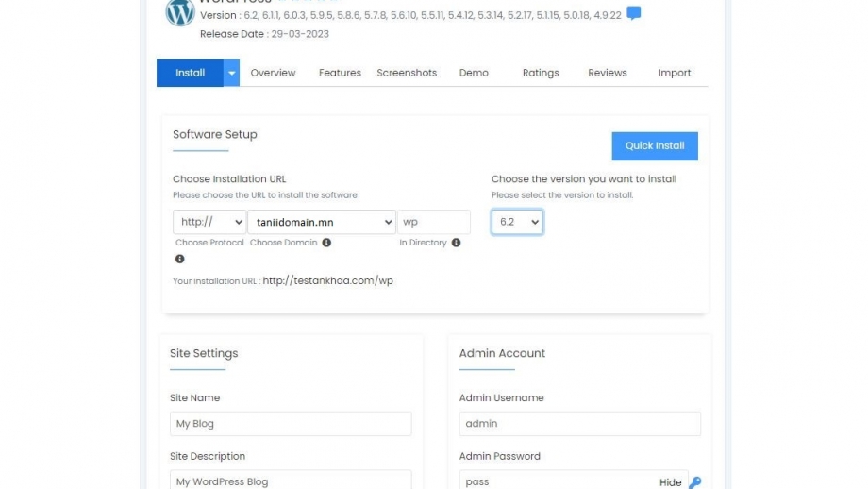The width and height of the screenshot is (868, 489).
Task: Generate random password with key icon
Action: tap(695, 482)
